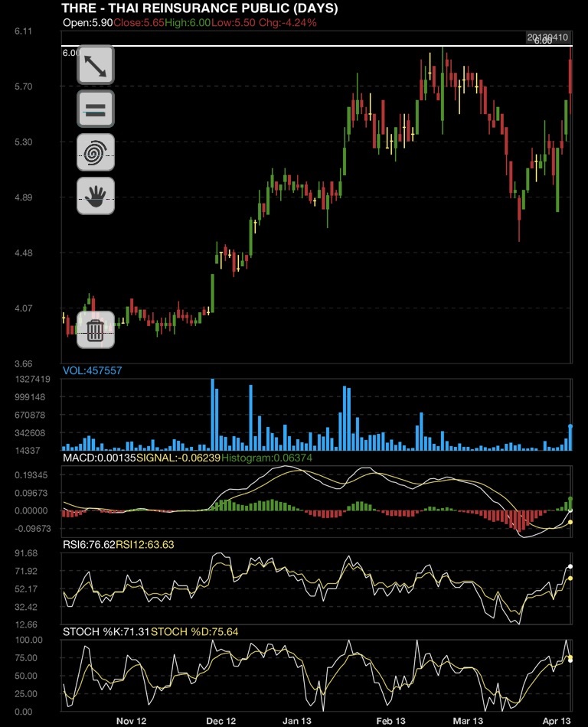Viewport: 588px width, 727px height.
Task: Click the Chg:-4.24% value
Action: [x=288, y=23]
